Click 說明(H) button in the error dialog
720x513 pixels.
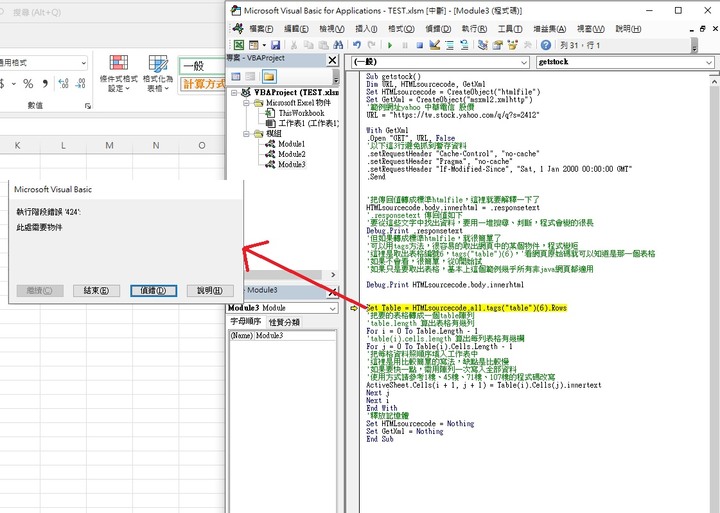(x=210, y=290)
